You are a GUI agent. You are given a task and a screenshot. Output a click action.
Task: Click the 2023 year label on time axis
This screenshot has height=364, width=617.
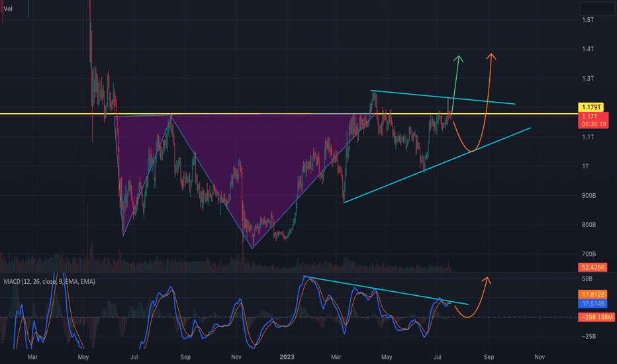[287, 357]
